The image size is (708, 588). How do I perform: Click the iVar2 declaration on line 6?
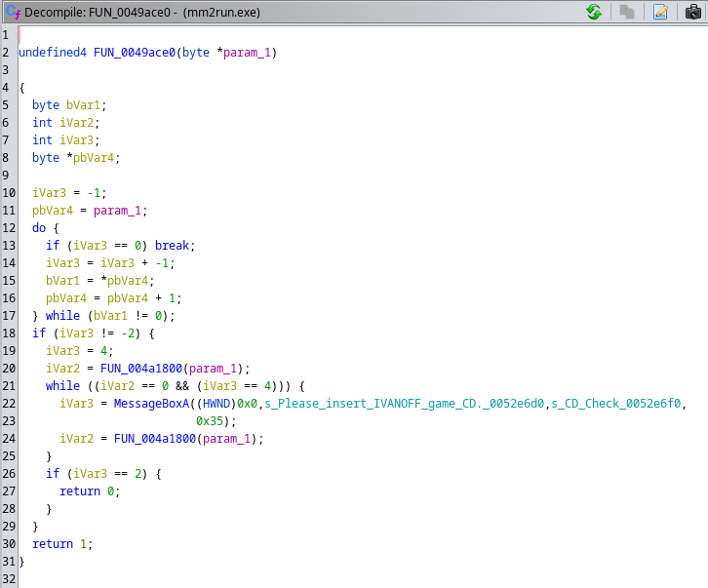tap(76, 123)
